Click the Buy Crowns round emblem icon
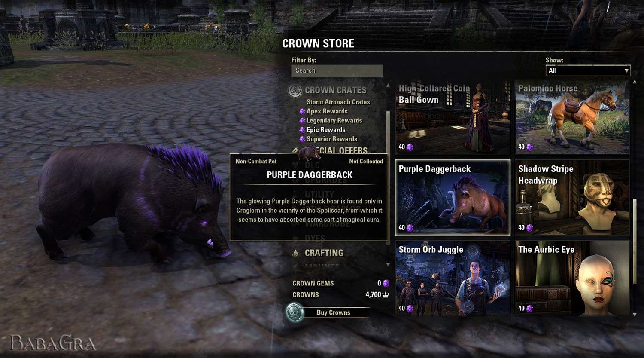The image size is (644, 358). 295,312
